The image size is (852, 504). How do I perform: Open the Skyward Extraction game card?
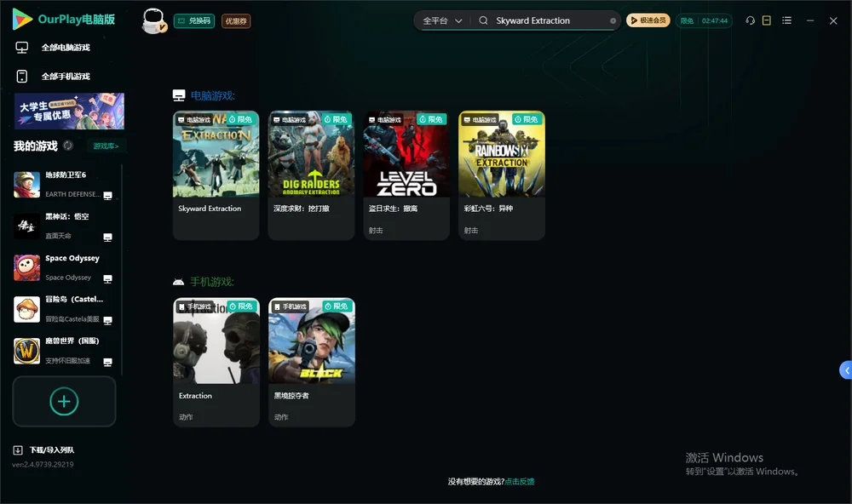coord(216,175)
